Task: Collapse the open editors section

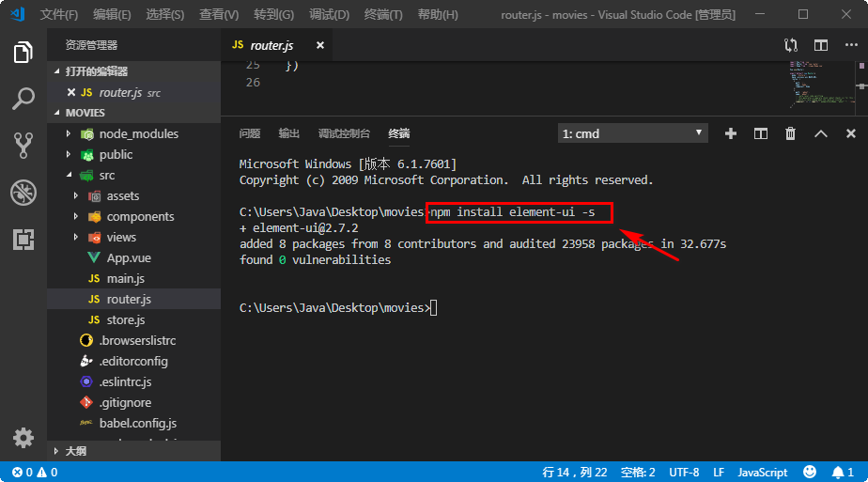Action: point(56,71)
